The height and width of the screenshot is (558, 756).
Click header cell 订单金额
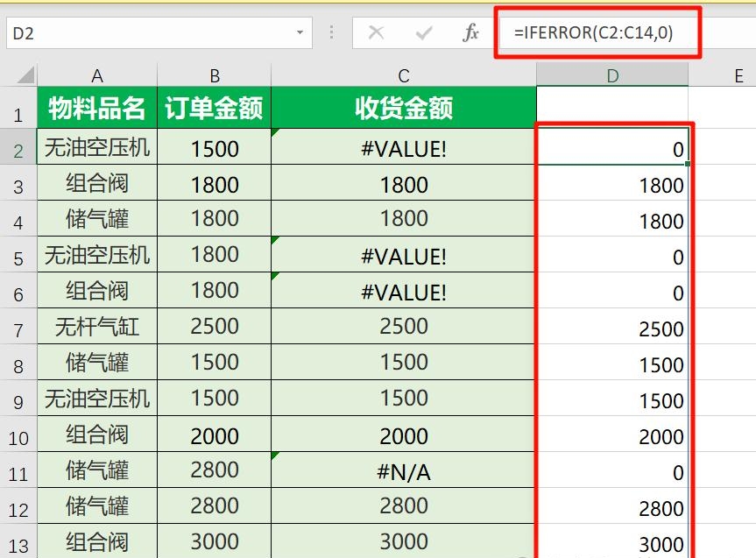(x=215, y=108)
